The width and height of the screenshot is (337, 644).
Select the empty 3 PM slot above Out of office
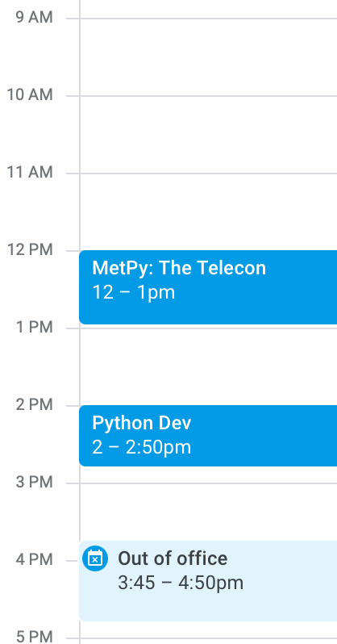pyautogui.click(x=208, y=512)
